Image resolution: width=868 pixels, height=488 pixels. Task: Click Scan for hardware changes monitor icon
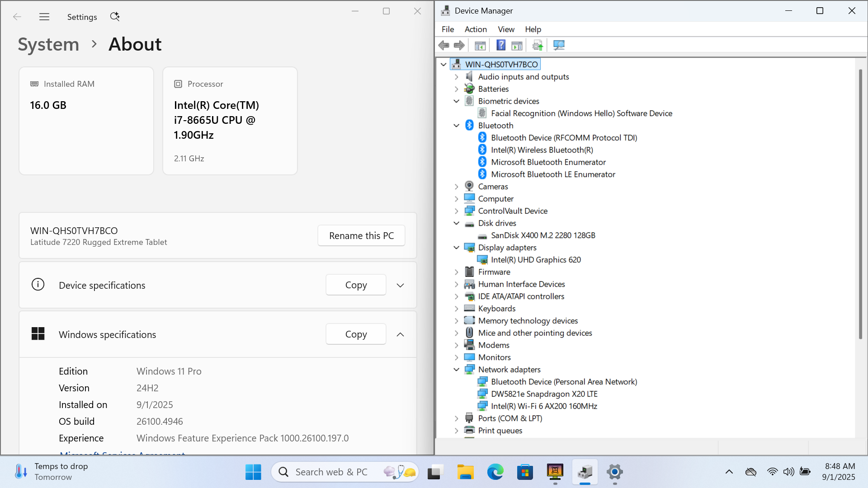point(559,45)
